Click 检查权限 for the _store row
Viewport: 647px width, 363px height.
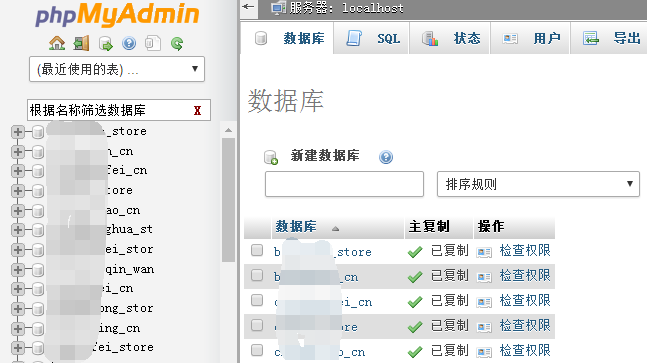click(x=525, y=250)
